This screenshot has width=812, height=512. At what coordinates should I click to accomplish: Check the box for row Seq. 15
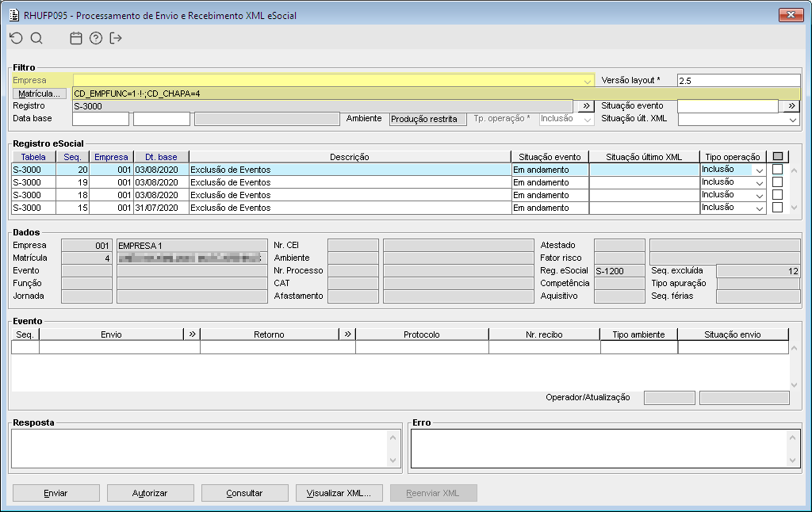point(777,207)
